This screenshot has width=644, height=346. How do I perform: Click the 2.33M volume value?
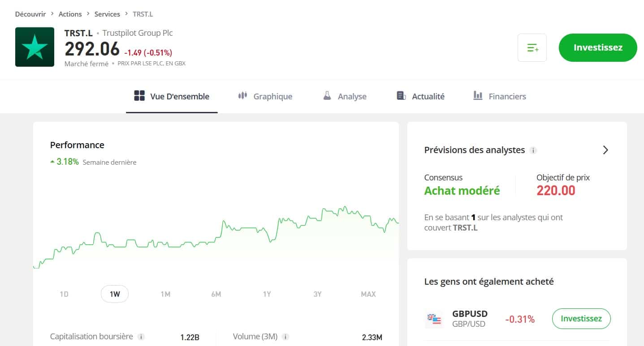(x=372, y=337)
